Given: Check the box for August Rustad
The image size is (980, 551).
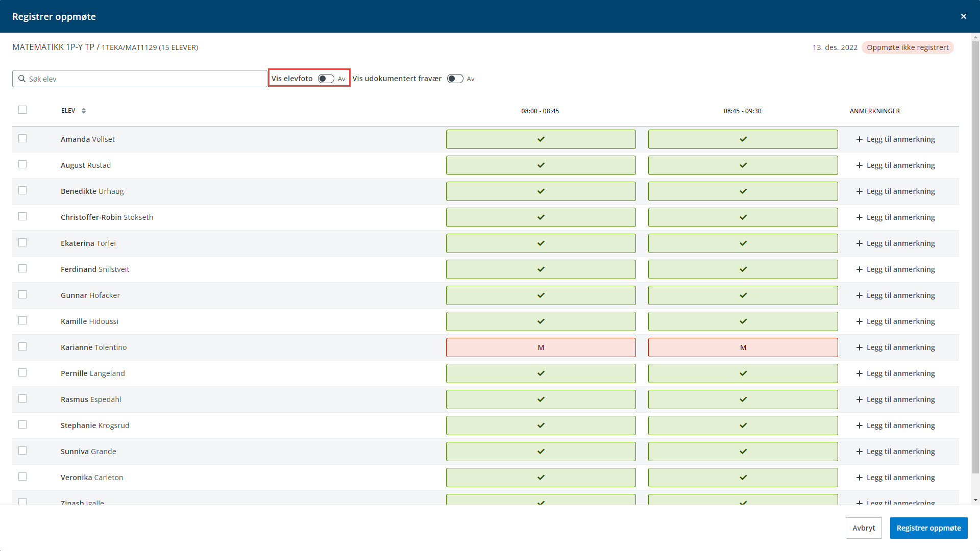Looking at the screenshot, I should point(22,164).
